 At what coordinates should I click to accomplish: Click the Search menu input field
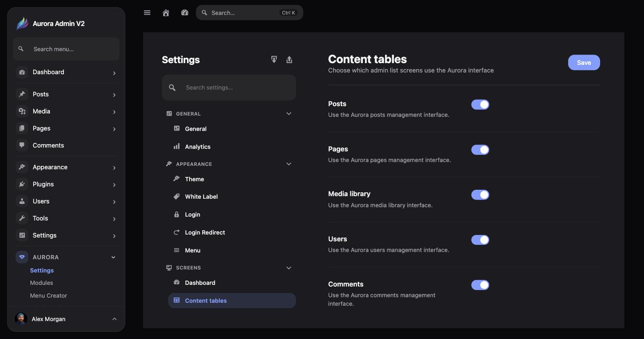pos(66,49)
